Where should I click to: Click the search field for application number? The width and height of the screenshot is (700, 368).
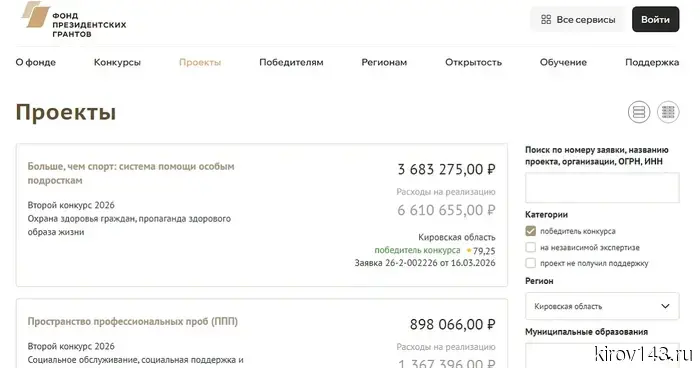coord(602,188)
